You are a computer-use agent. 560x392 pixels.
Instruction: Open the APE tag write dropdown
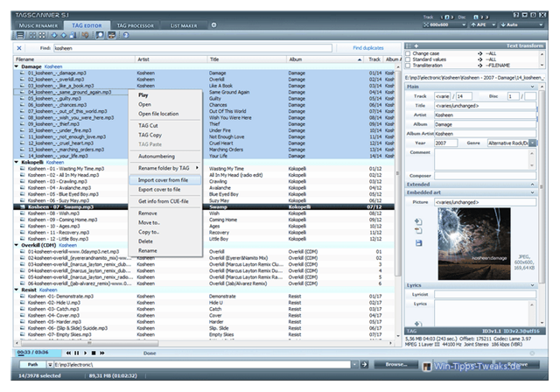click(483, 25)
